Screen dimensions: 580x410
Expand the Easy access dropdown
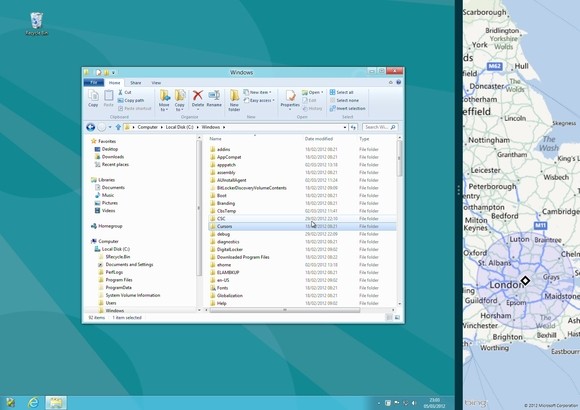pyautogui.click(x=259, y=100)
